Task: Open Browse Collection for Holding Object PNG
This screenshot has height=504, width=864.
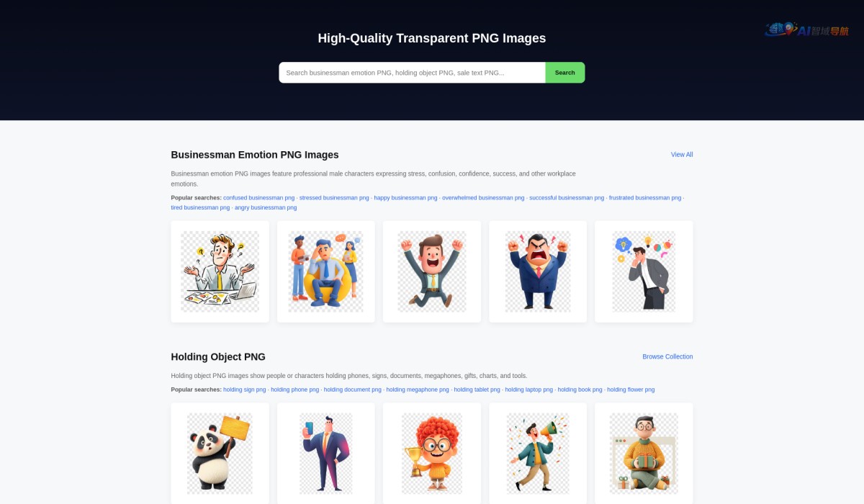Action: (667, 357)
